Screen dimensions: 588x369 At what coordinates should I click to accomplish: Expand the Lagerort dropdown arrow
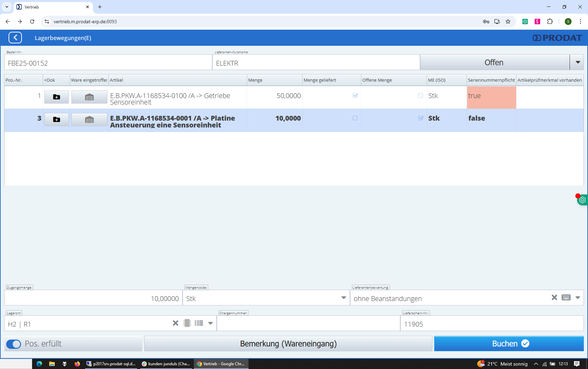pos(211,323)
